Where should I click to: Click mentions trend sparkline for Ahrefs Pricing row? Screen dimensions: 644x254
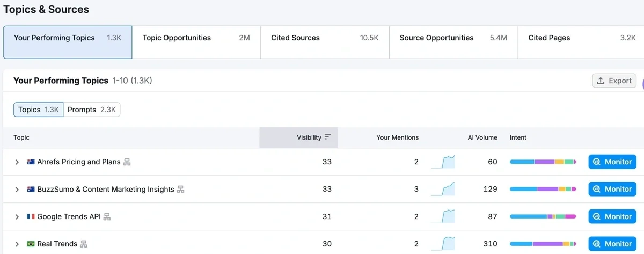click(x=443, y=162)
